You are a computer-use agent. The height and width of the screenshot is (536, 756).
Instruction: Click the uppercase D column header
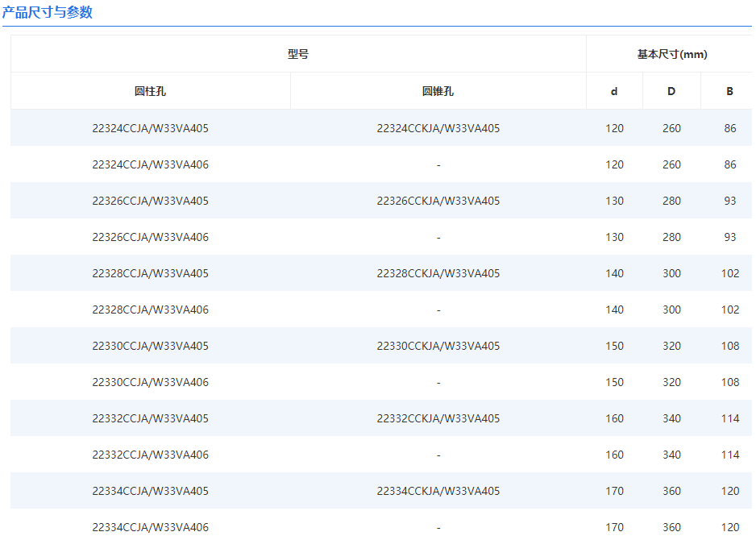(x=671, y=91)
